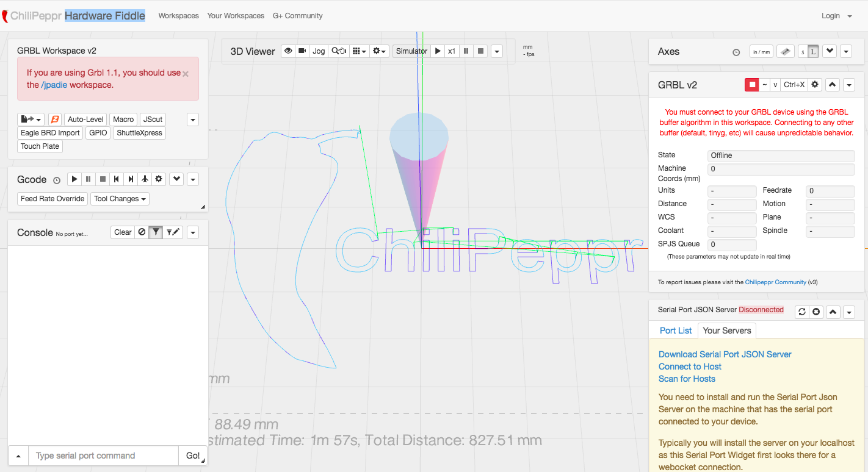Refresh the Serial Port JSON Server list
The height and width of the screenshot is (472, 868).
coord(802,312)
